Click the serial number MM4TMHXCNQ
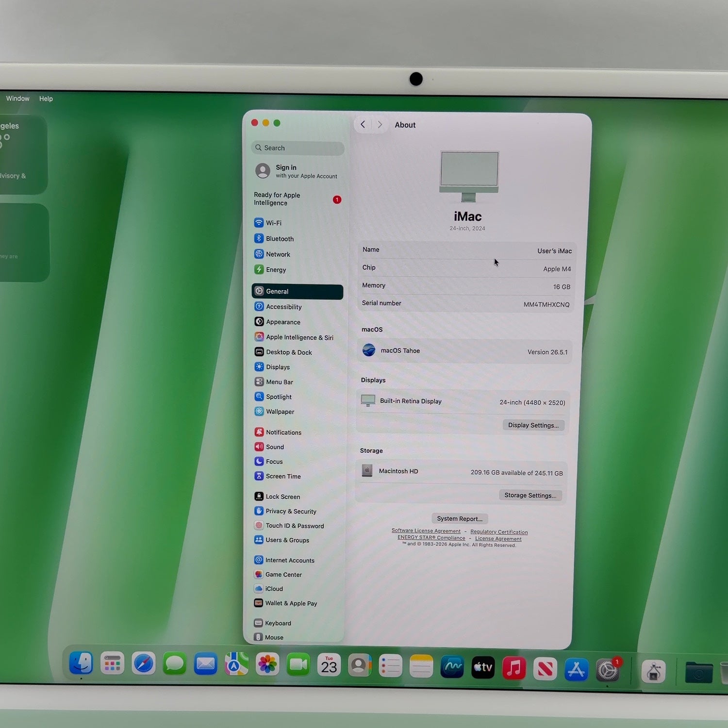Image resolution: width=728 pixels, height=728 pixels. pyautogui.click(x=546, y=305)
